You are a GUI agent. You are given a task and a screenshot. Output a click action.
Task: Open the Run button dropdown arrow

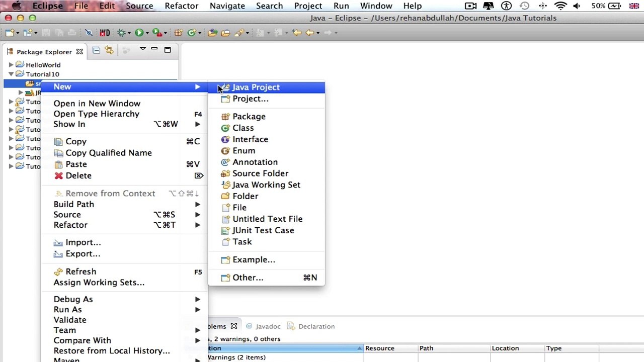tap(147, 33)
